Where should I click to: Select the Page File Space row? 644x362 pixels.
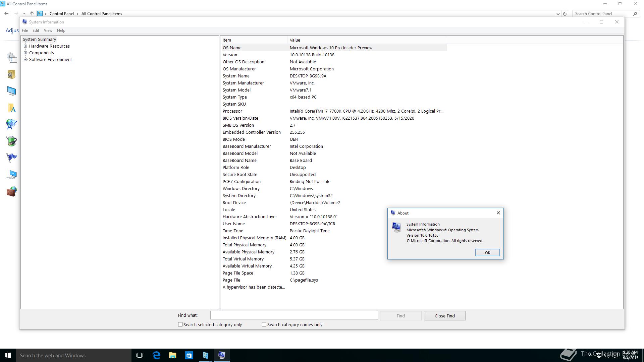tap(334, 273)
